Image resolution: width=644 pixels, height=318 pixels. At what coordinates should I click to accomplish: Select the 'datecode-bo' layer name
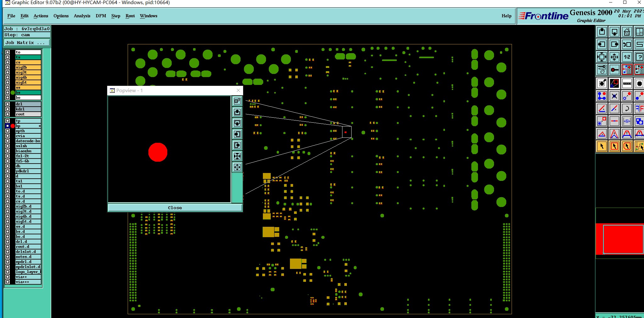coord(28,141)
